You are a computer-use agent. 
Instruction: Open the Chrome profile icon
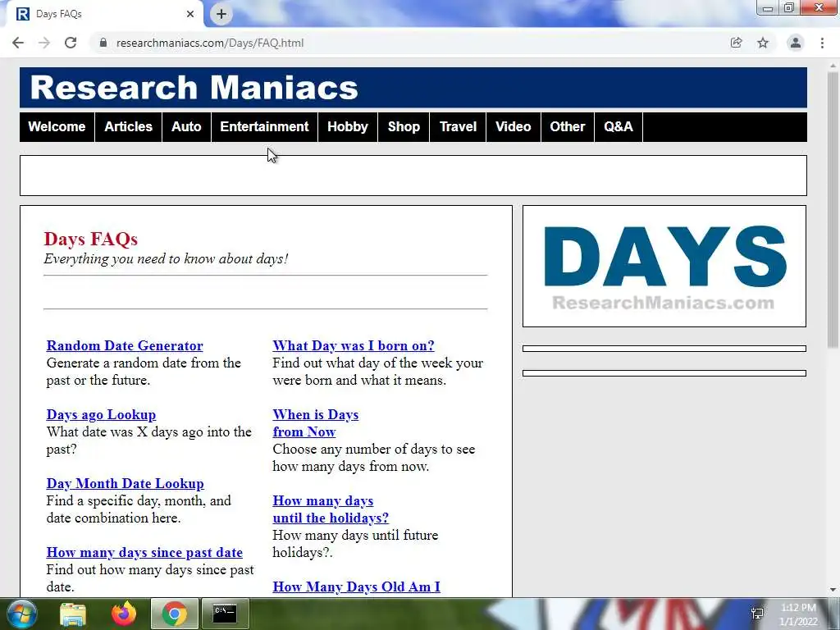click(796, 43)
